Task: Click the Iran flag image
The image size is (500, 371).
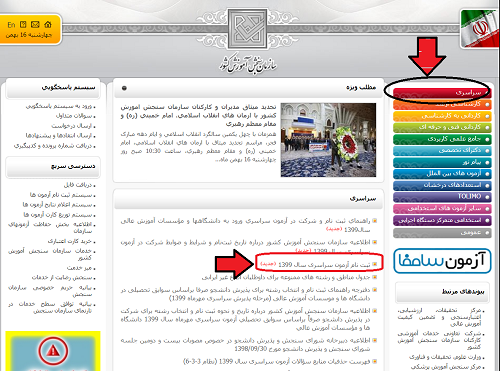Action: click(x=478, y=28)
